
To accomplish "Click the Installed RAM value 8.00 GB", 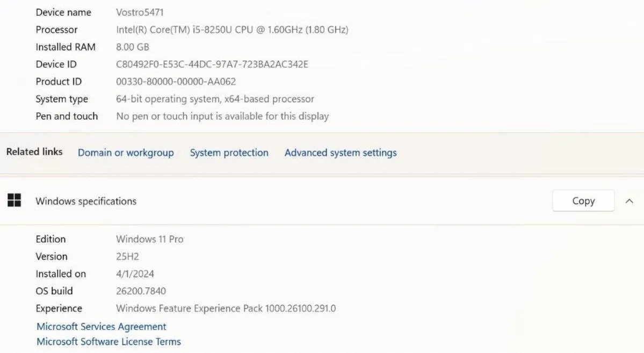I will pos(132,47).
